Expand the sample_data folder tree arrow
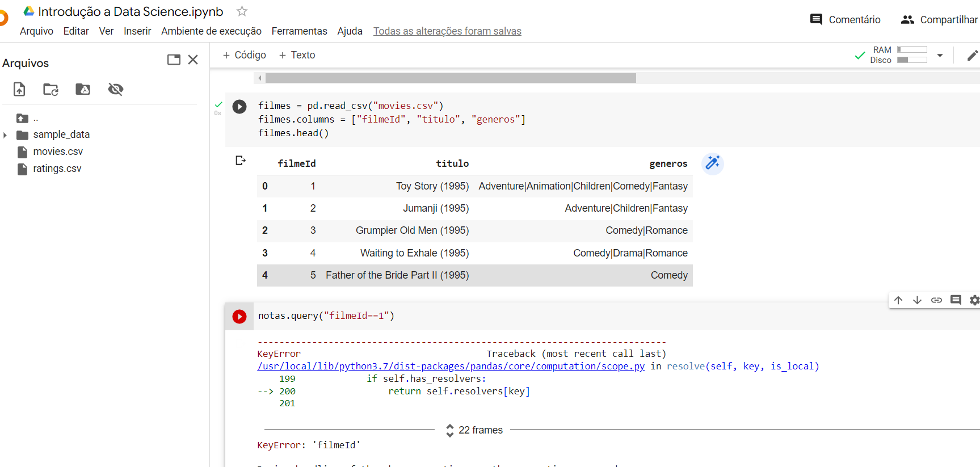Screen dimensions: 980x467 (x=5, y=135)
